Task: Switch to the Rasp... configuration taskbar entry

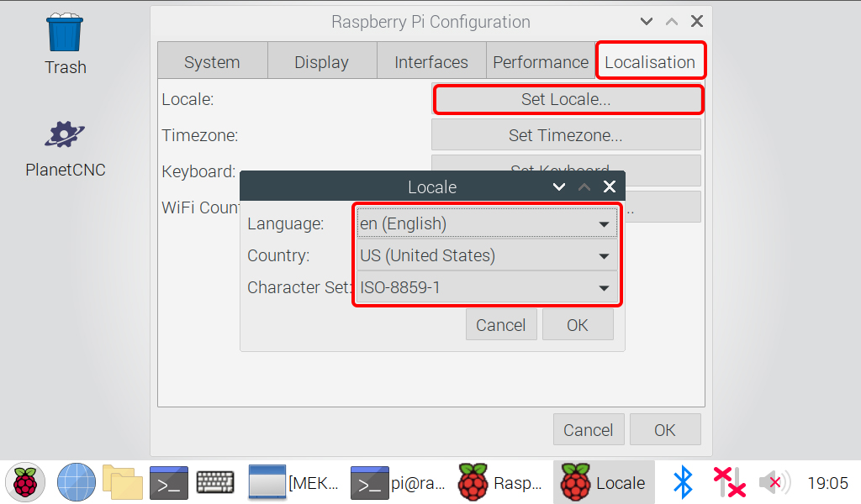Action: coord(500,483)
